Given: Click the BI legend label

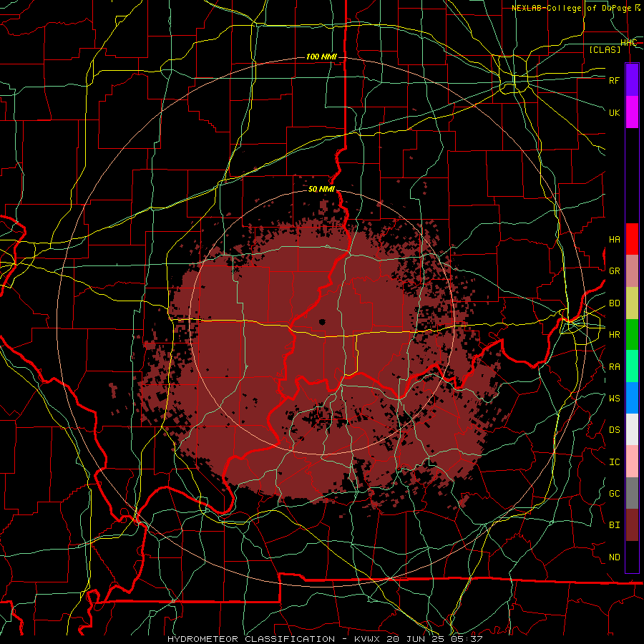Looking at the screenshot, I should 614,525.
